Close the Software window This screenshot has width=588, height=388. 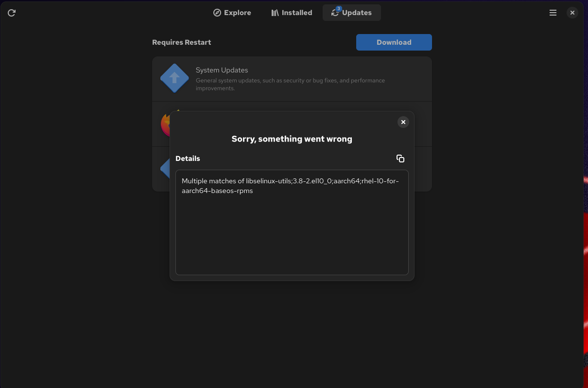(572, 13)
